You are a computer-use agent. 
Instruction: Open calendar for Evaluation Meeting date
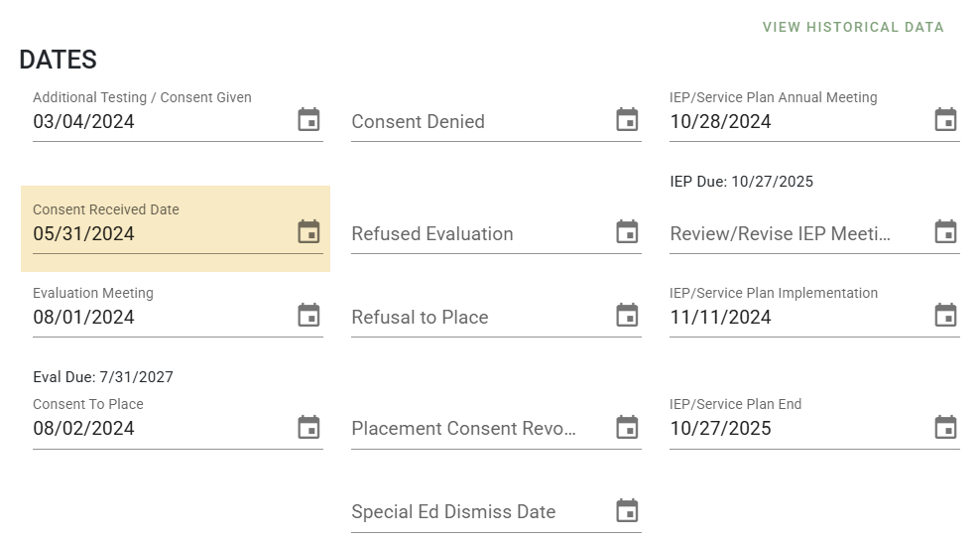click(x=308, y=315)
